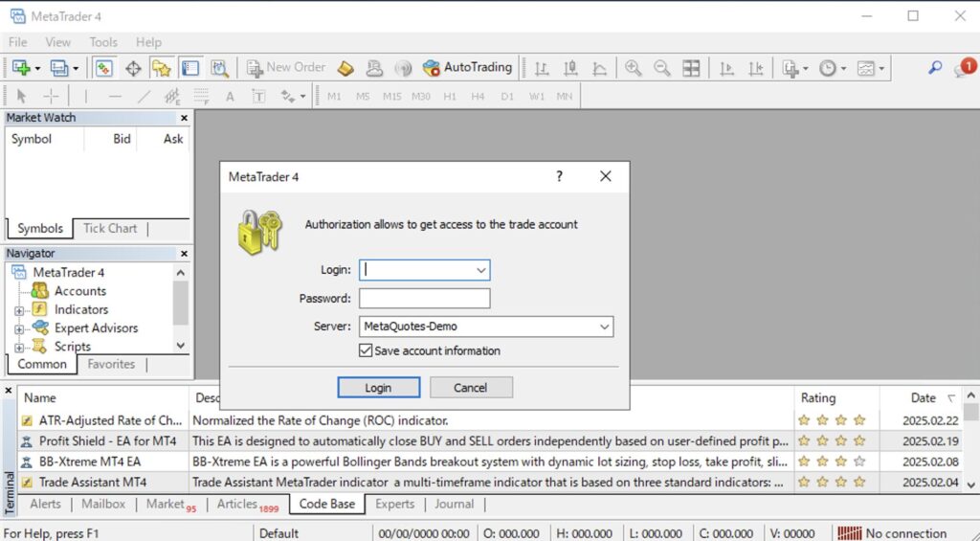Click the Navigator scroll down arrow
Viewport: 980px width, 541px height.
181,346
